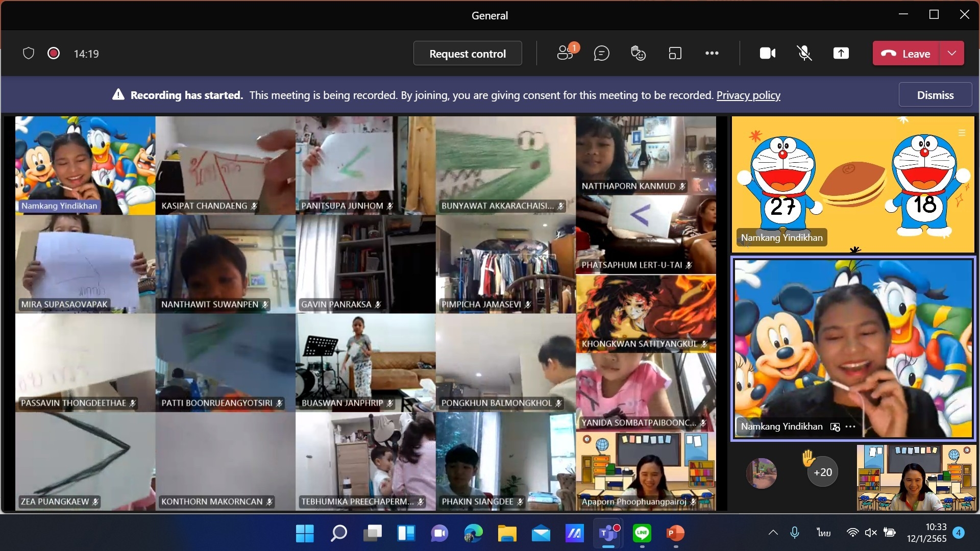980x551 pixels.
Task: Open Namkang Yindikhan pinned video options
Action: tap(850, 427)
